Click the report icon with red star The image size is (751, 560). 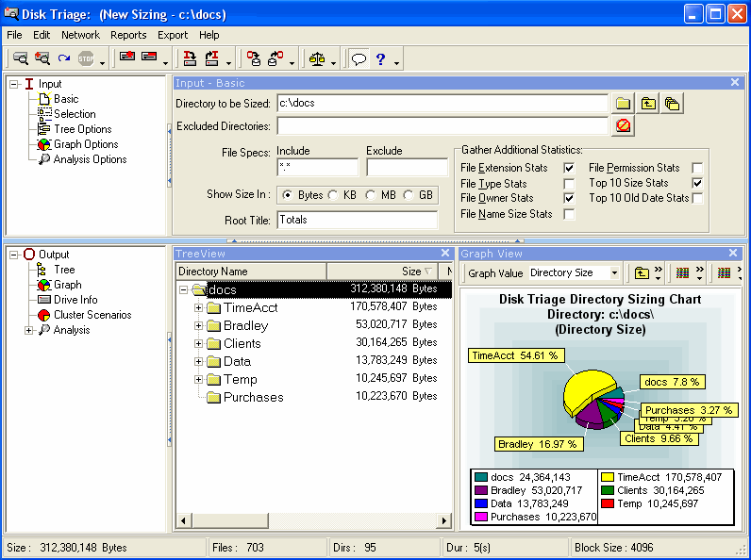[x=127, y=57]
